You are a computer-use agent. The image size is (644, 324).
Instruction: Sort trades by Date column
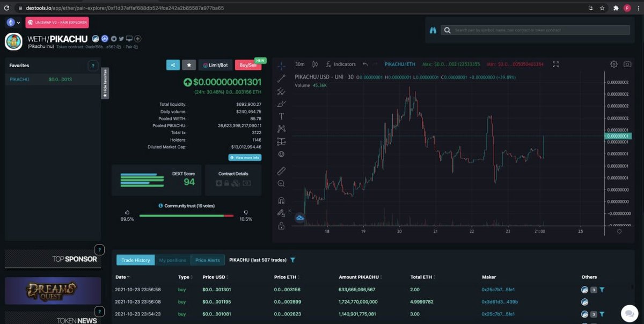pos(122,277)
